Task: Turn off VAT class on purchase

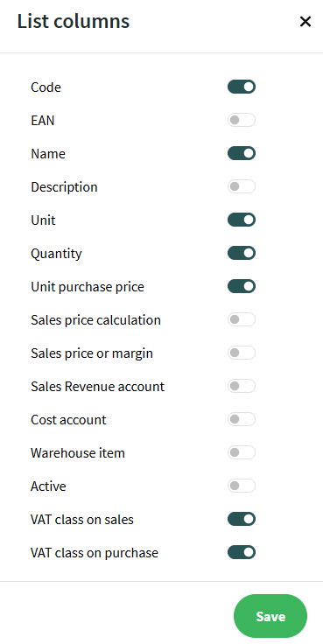Action: coord(242,552)
